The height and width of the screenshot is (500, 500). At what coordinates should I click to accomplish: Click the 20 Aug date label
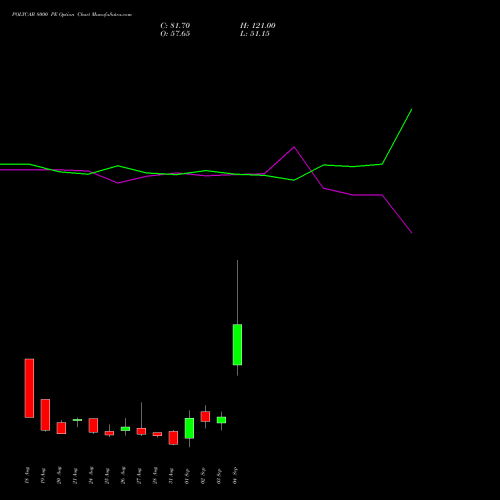click(x=59, y=475)
